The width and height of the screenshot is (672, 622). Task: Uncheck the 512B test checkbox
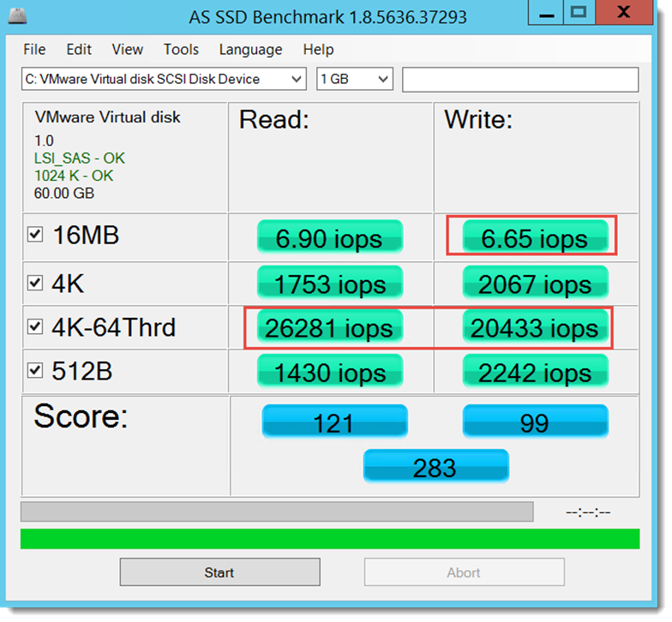pyautogui.click(x=35, y=370)
